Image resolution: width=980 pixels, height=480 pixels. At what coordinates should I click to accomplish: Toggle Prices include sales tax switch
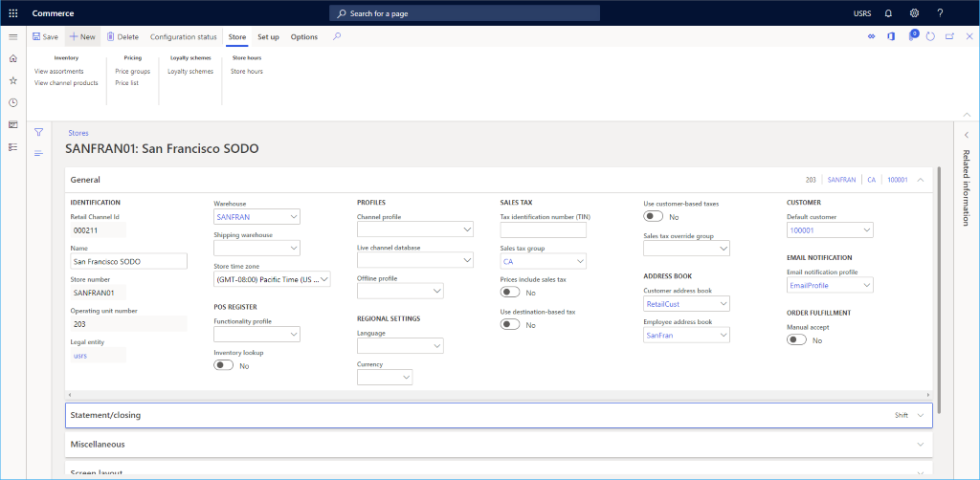(x=511, y=293)
